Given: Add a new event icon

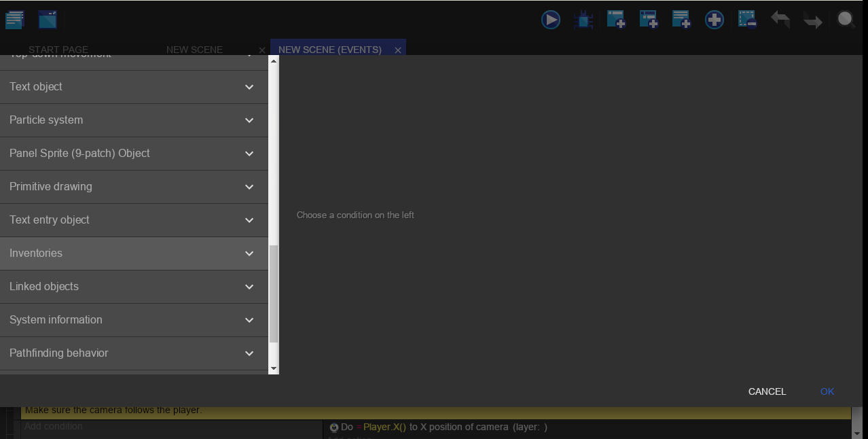Looking at the screenshot, I should (x=616, y=20).
